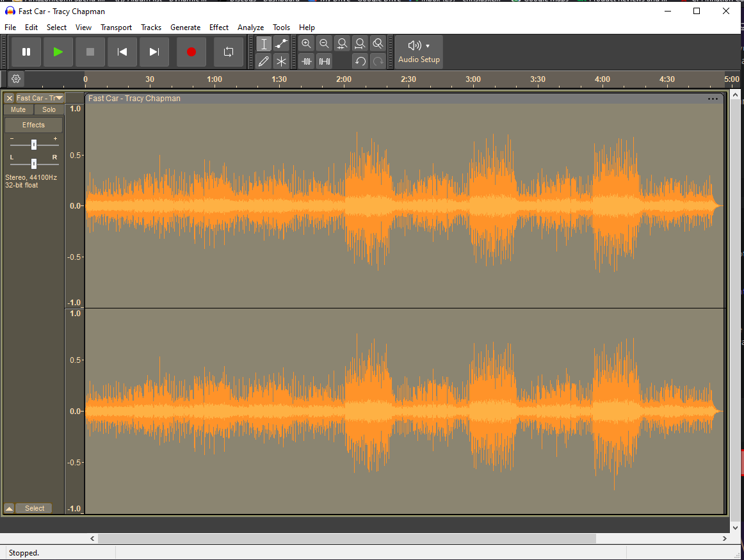This screenshot has height=560, width=744.
Task: Click the Zoom Out magnifier
Action: [x=324, y=44]
